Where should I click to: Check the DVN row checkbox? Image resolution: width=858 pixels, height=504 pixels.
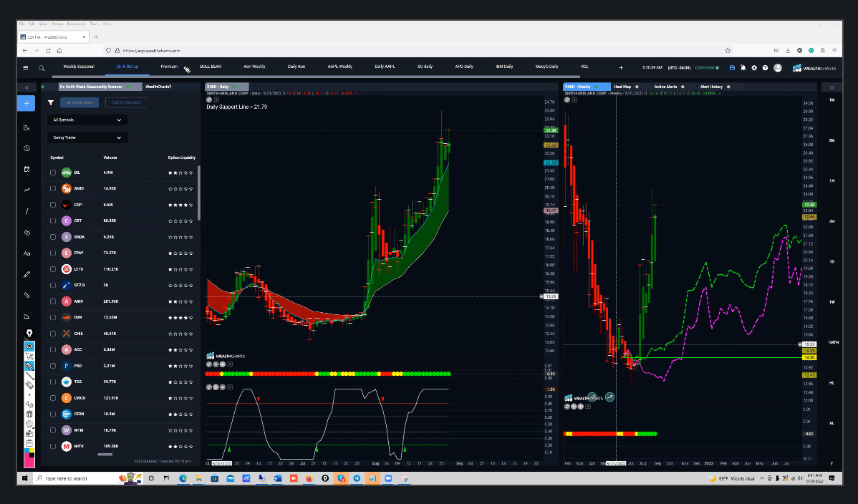[x=53, y=317]
